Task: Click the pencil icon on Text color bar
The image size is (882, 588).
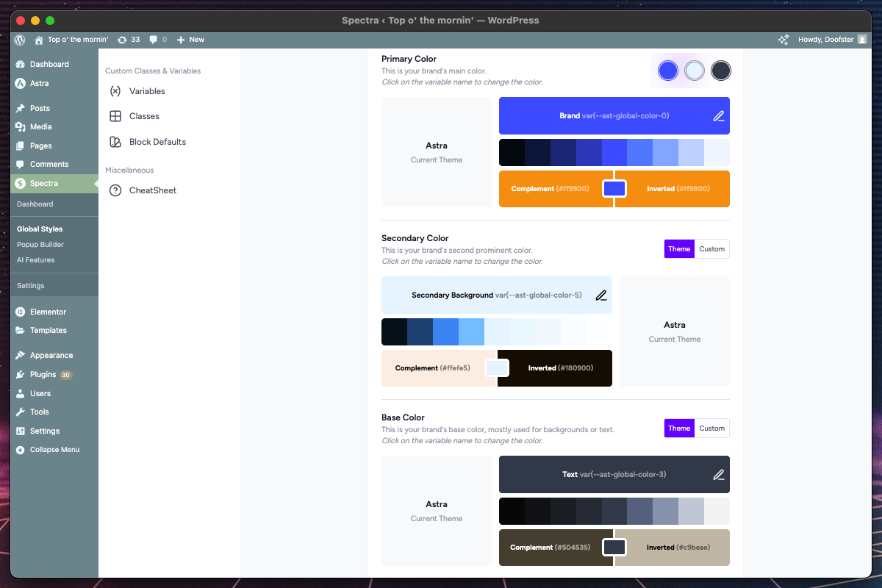Action: (x=718, y=475)
